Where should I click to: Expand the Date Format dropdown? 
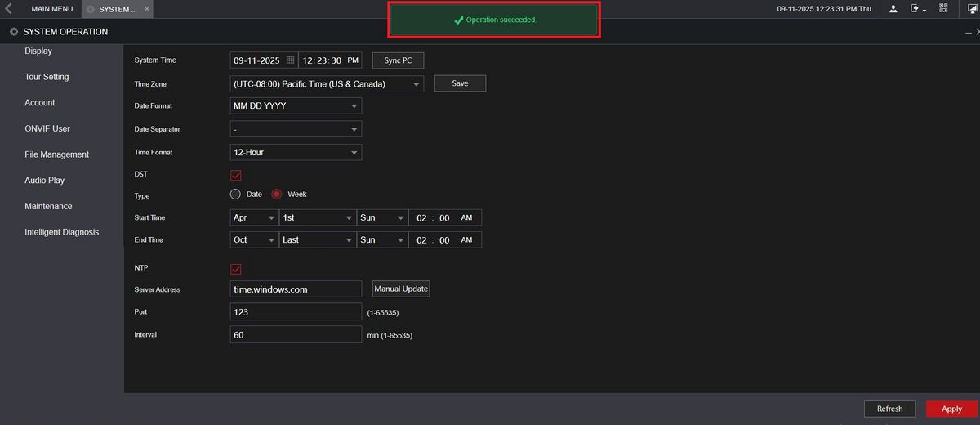click(296, 106)
